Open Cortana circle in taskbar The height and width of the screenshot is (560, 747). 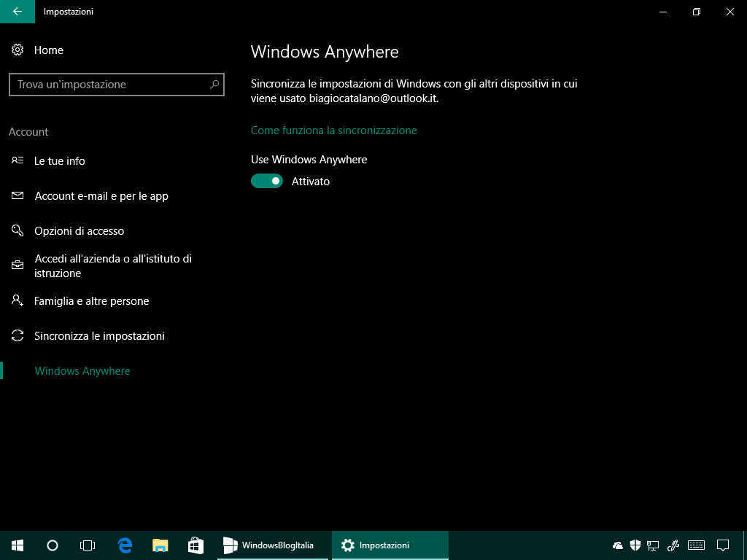point(53,545)
